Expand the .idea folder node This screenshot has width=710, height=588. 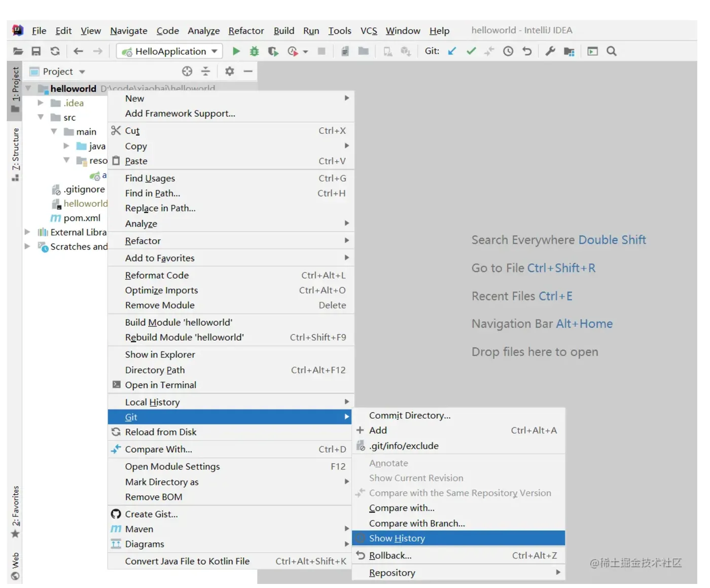pyautogui.click(x=40, y=103)
